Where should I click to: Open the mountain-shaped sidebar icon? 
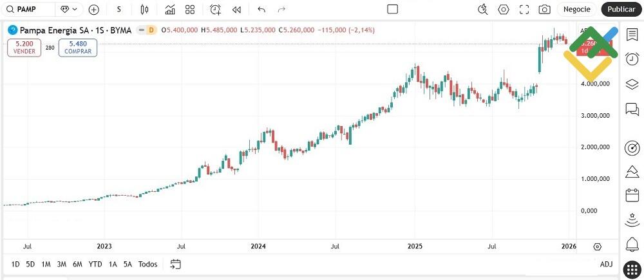pyautogui.click(x=632, y=171)
